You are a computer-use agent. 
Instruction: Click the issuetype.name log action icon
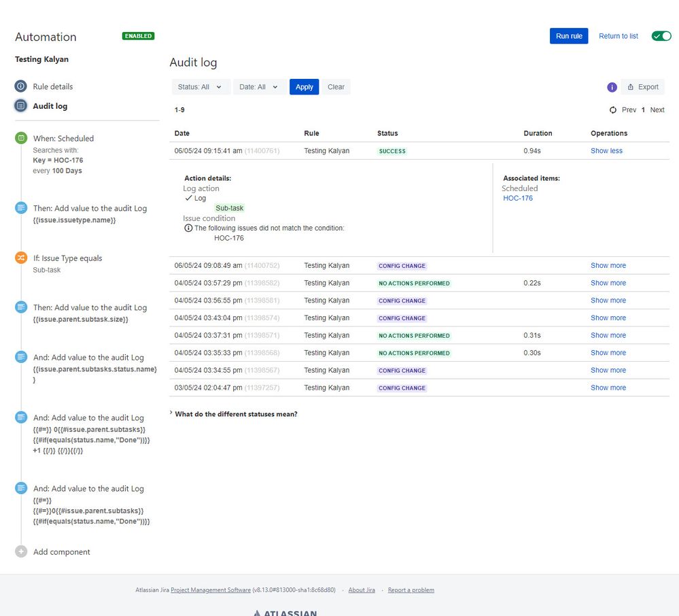point(21,208)
